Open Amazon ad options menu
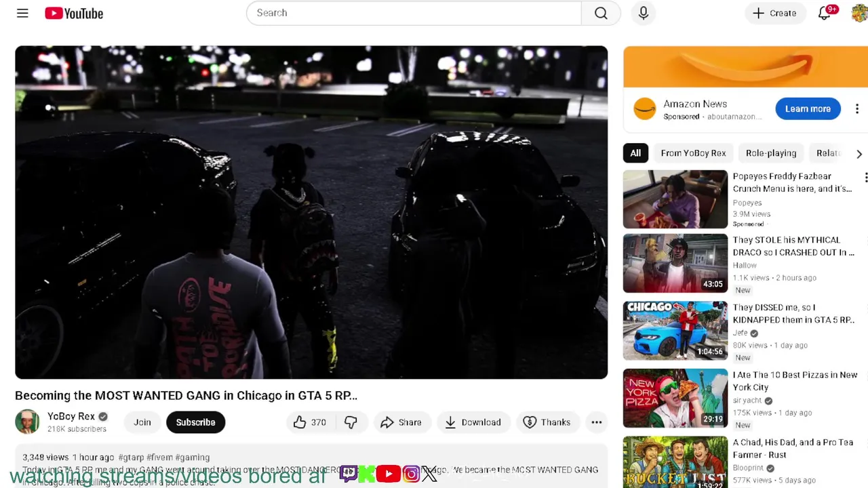The height and width of the screenshot is (488, 868). (x=857, y=109)
